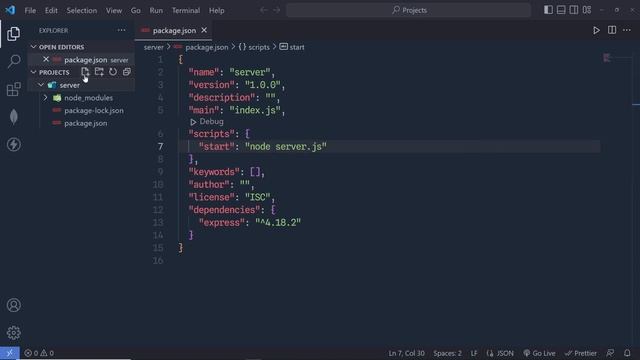Open Explorer more actions ellipsis
The image size is (640, 360).
tap(121, 30)
